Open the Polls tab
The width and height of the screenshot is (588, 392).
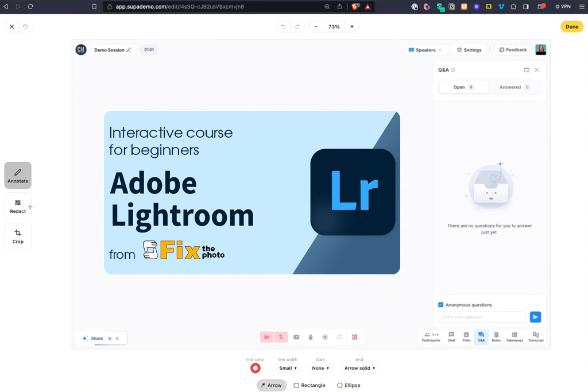coord(466,337)
